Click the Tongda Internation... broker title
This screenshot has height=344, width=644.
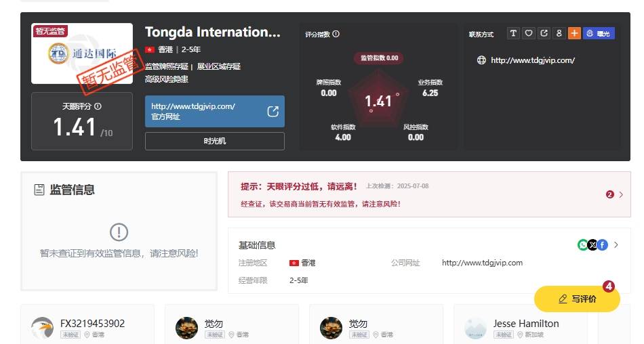[212, 32]
